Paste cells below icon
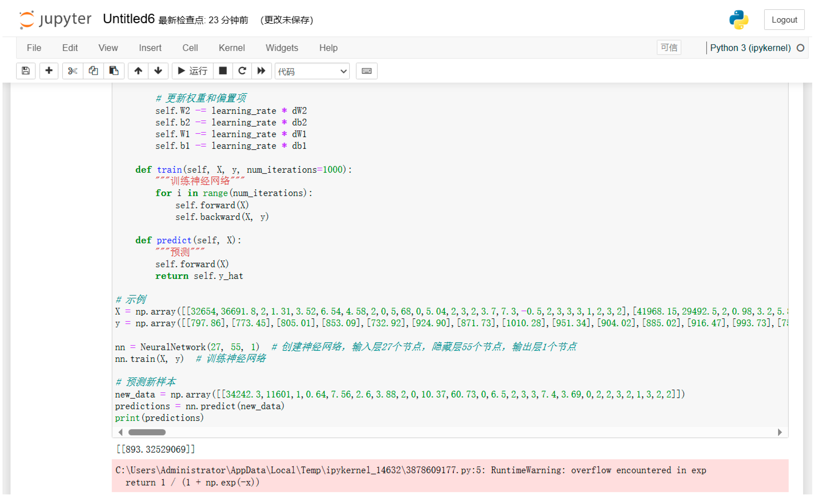The width and height of the screenshot is (818, 504). pos(114,71)
